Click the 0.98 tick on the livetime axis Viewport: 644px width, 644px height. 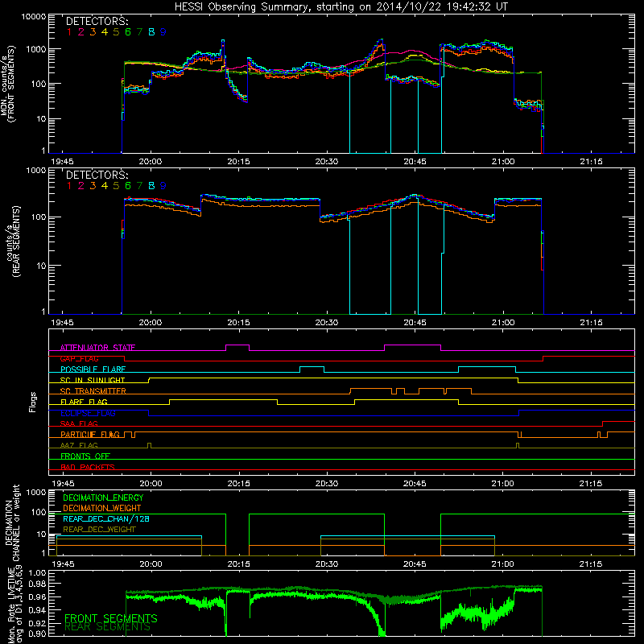(x=37, y=584)
